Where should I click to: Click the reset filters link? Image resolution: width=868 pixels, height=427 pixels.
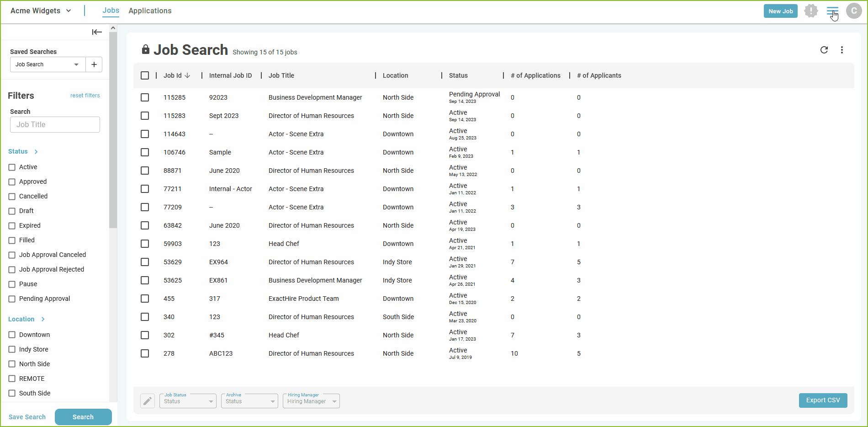point(85,96)
